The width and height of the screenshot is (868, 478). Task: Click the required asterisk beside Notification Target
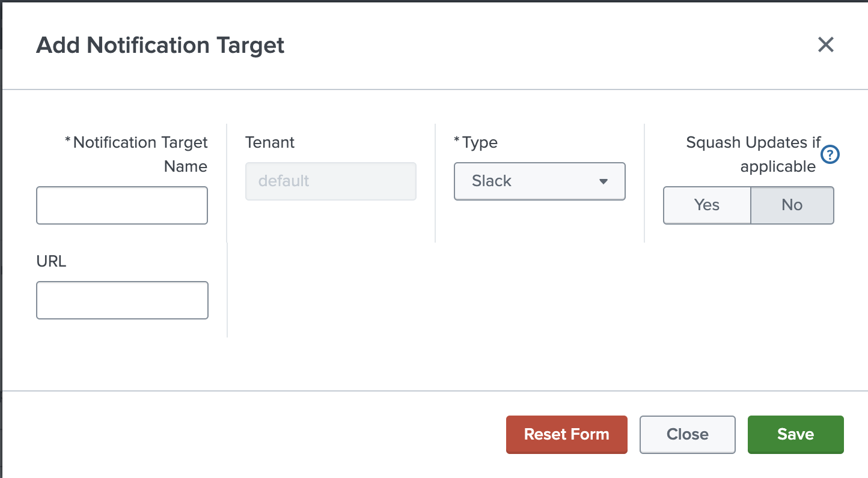click(68, 141)
